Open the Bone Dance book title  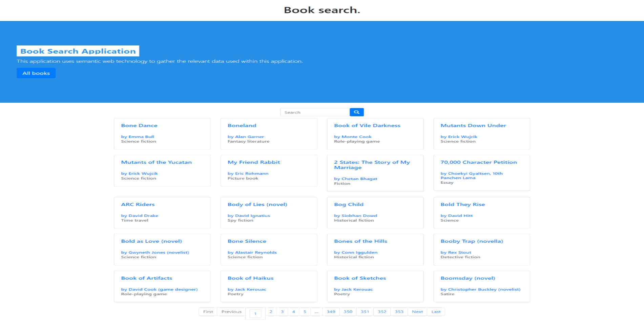(139, 125)
